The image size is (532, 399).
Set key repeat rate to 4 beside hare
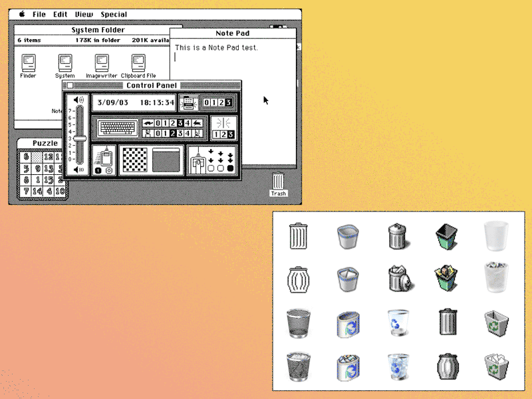click(x=188, y=123)
